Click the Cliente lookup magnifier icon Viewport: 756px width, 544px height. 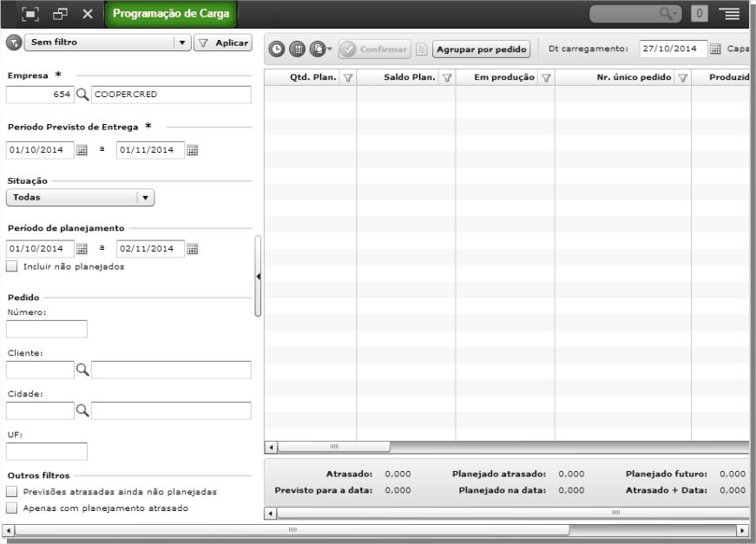click(82, 370)
